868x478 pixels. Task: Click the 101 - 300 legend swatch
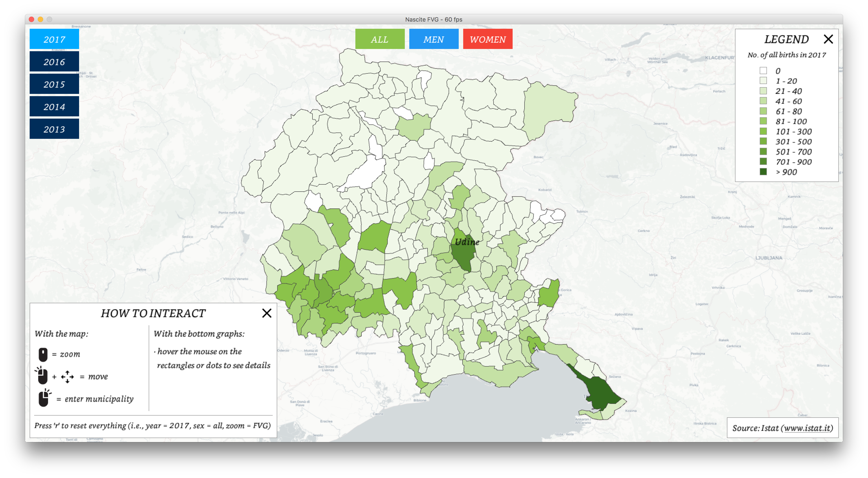[763, 131]
